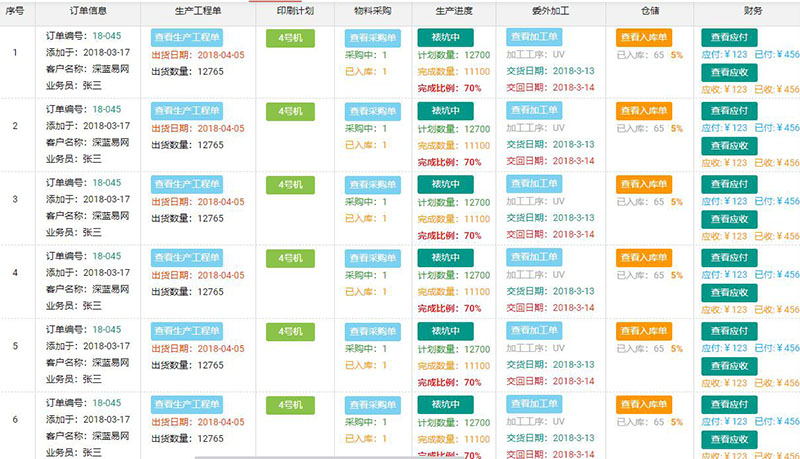Screen dimensions: 800x459
Task: Click 裱坑中 button in row 6
Action: pyautogui.click(x=445, y=404)
